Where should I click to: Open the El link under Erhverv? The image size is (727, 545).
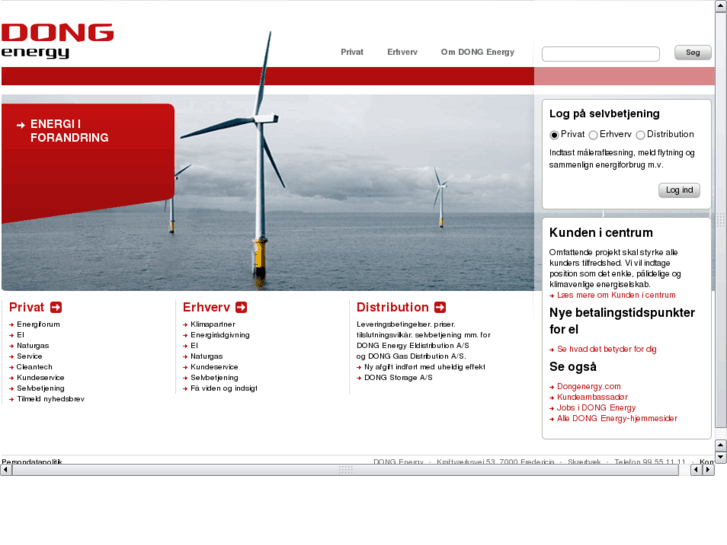click(x=194, y=346)
